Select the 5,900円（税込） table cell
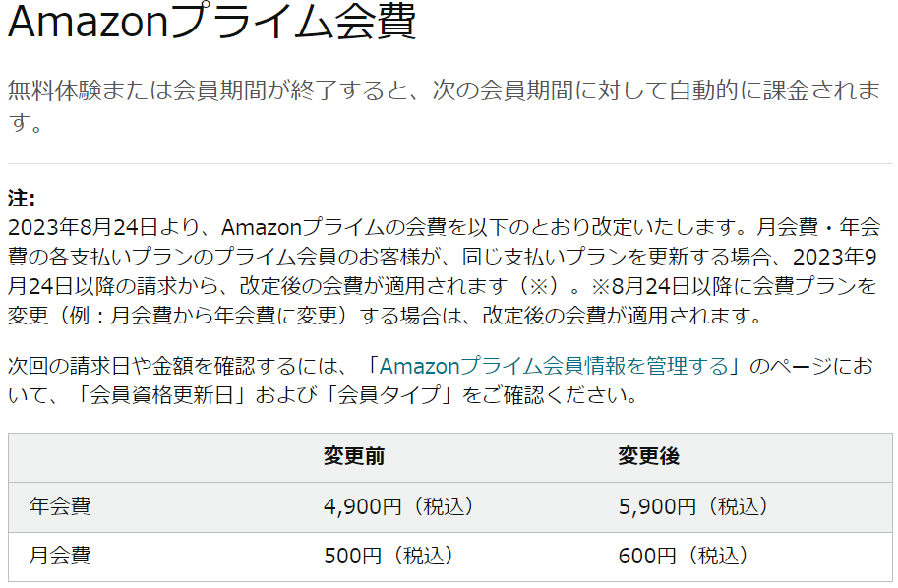 (x=693, y=506)
